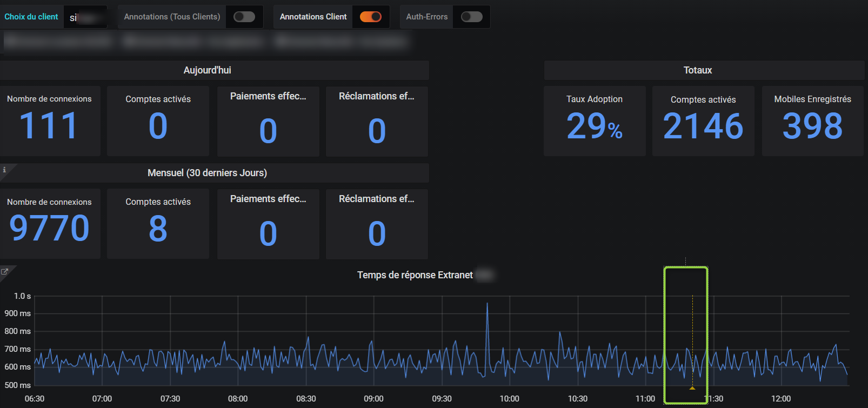The width and height of the screenshot is (868, 408).
Task: Click the 07:00 time axis label
Action: coord(102,399)
